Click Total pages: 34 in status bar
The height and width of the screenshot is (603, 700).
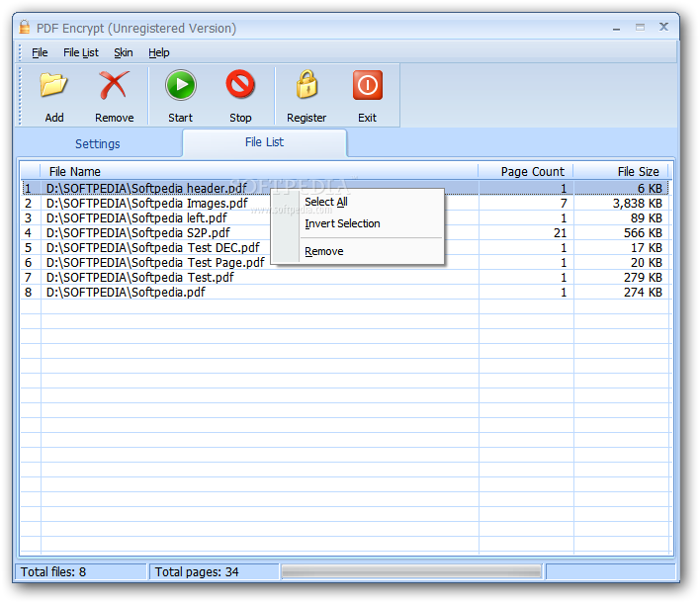[x=214, y=571]
